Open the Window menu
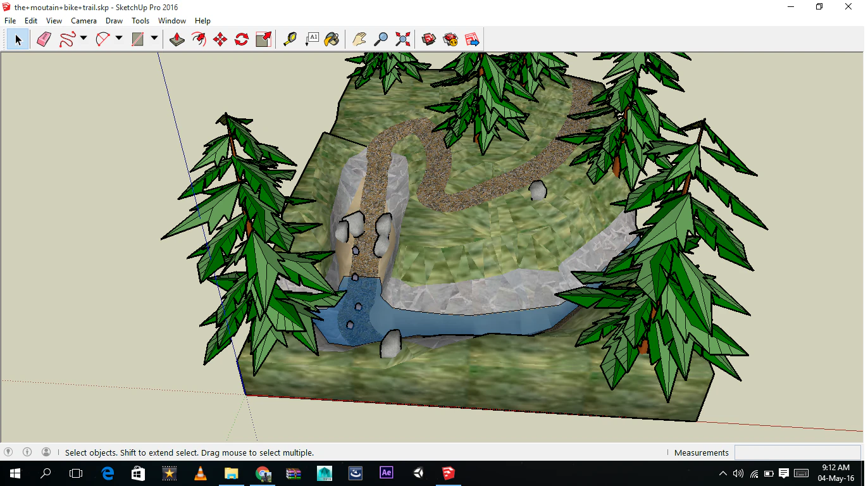The width and height of the screenshot is (868, 486). coord(172,21)
